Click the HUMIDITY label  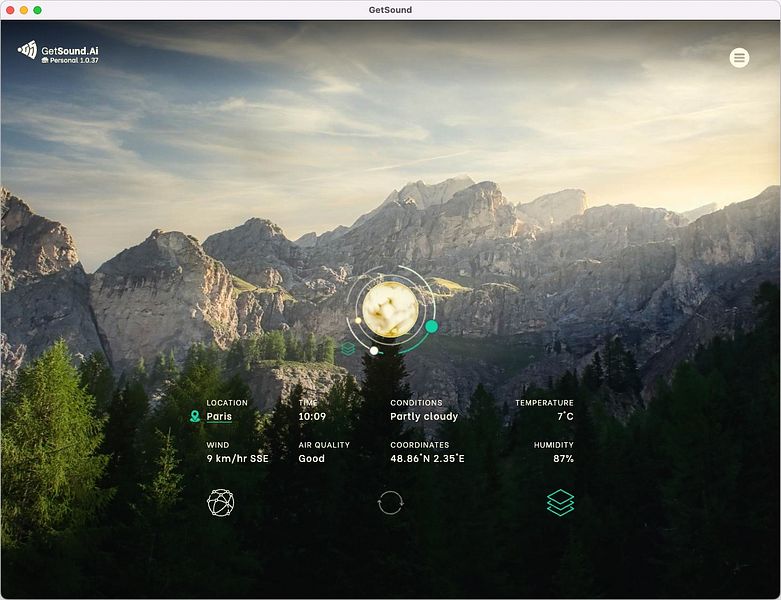pos(554,445)
